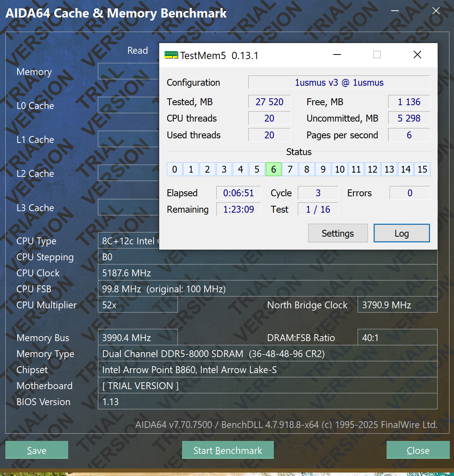Viewport: 454px width, 476px height.
Task: Close the TestMem5 window
Action: click(x=417, y=55)
